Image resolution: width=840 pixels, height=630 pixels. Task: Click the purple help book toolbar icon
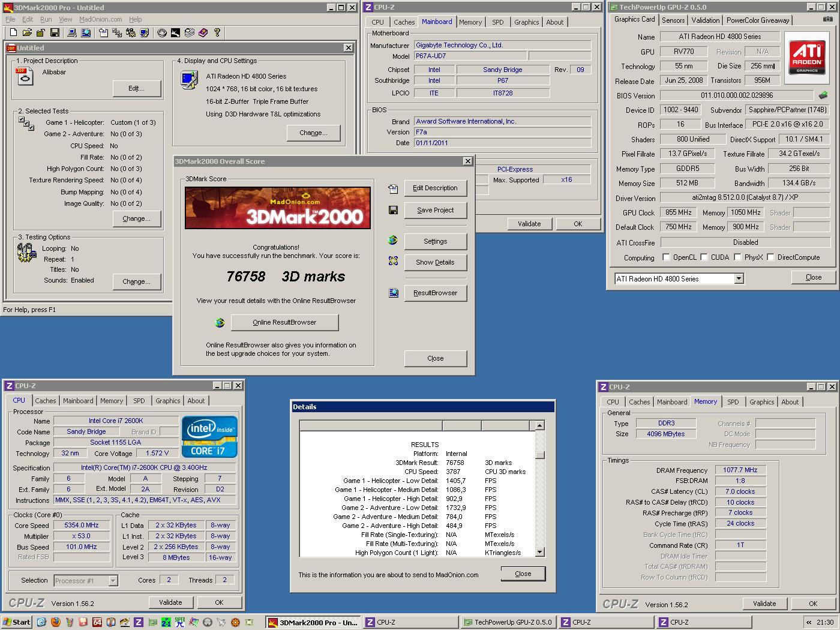(x=203, y=32)
